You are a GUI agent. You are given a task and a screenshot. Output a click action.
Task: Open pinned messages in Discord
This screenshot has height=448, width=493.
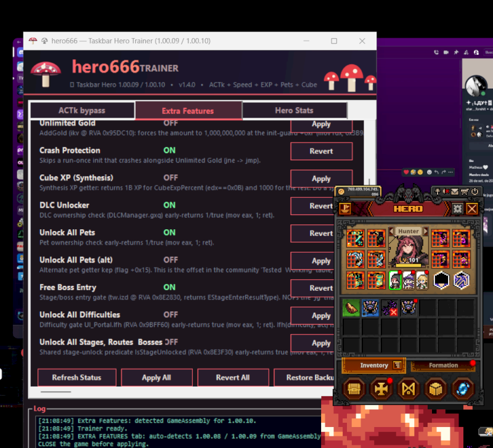(456, 52)
